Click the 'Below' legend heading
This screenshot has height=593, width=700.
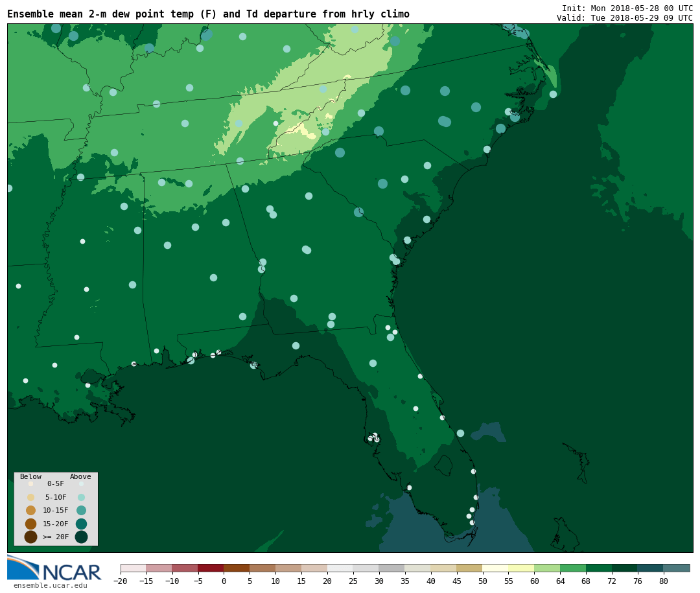click(x=31, y=476)
